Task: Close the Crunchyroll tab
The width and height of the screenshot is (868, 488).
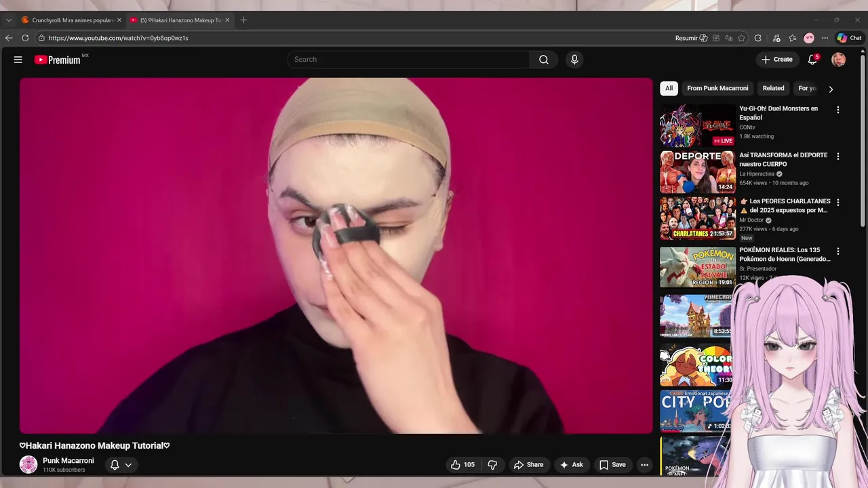Action: [119, 20]
